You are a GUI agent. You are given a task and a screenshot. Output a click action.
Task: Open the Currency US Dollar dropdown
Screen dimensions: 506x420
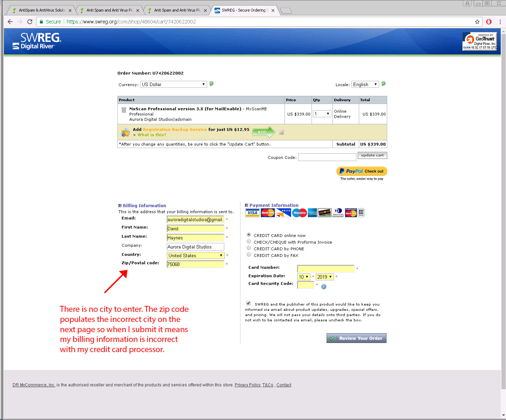[x=173, y=84]
